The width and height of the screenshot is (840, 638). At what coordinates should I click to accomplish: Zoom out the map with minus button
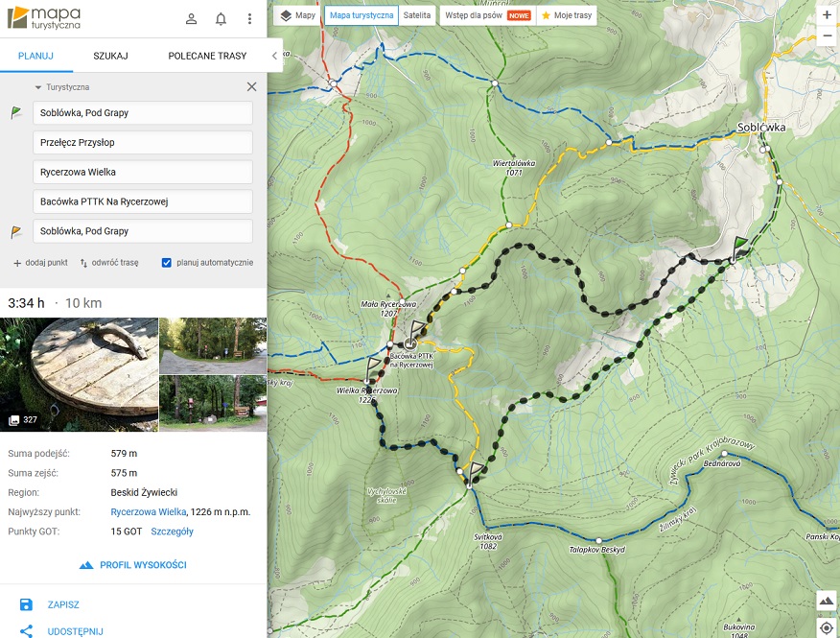point(827,36)
